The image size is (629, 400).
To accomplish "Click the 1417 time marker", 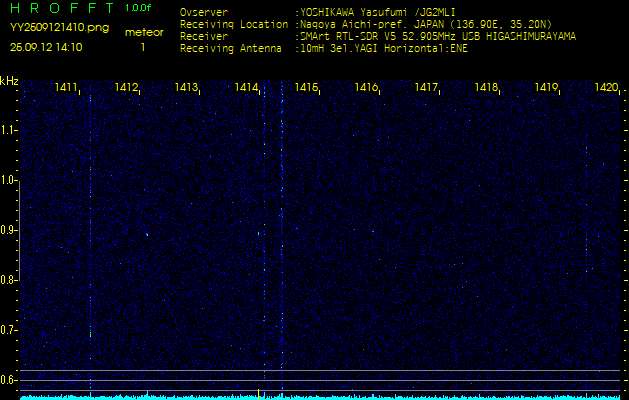I will (x=426, y=88).
